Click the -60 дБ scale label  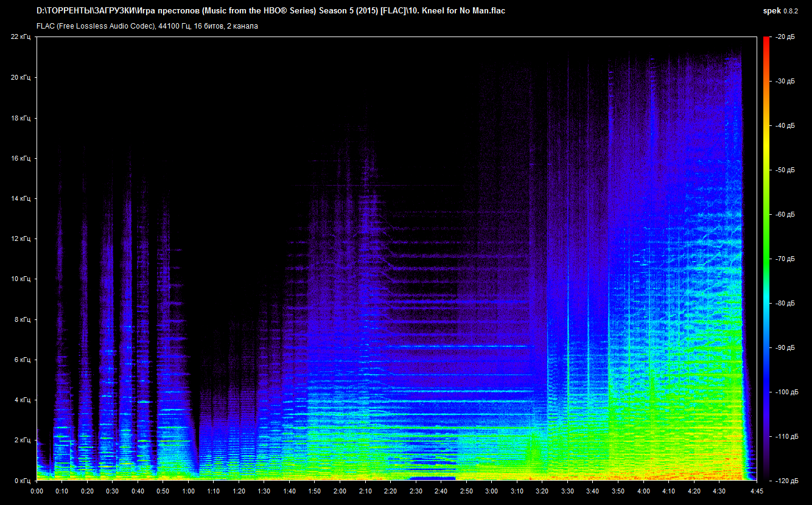pos(785,214)
